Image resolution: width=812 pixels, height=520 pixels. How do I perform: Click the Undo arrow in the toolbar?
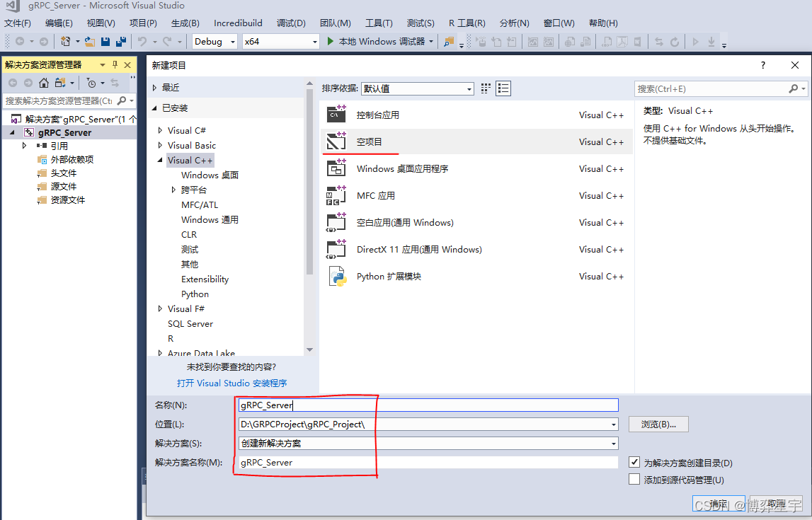pos(142,42)
